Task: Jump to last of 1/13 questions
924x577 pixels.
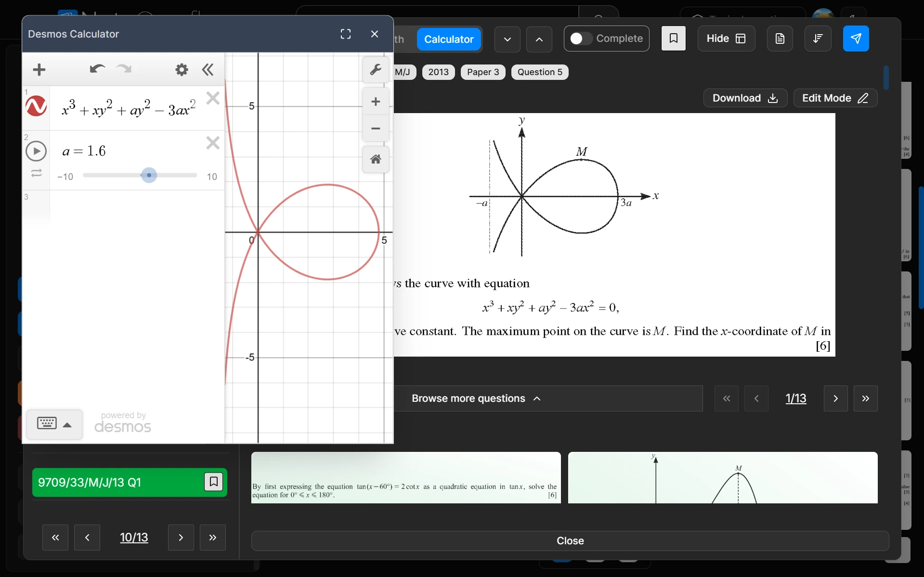Action: click(x=866, y=398)
